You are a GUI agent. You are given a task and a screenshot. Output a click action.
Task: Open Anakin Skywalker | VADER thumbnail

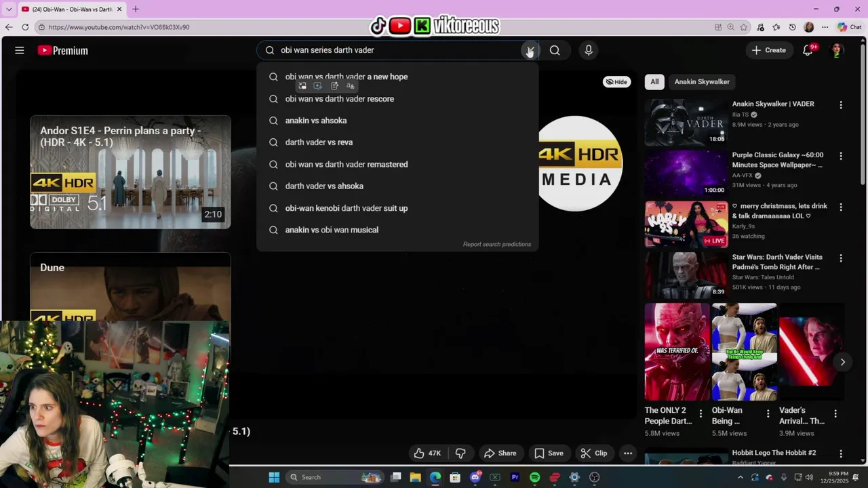click(x=686, y=123)
